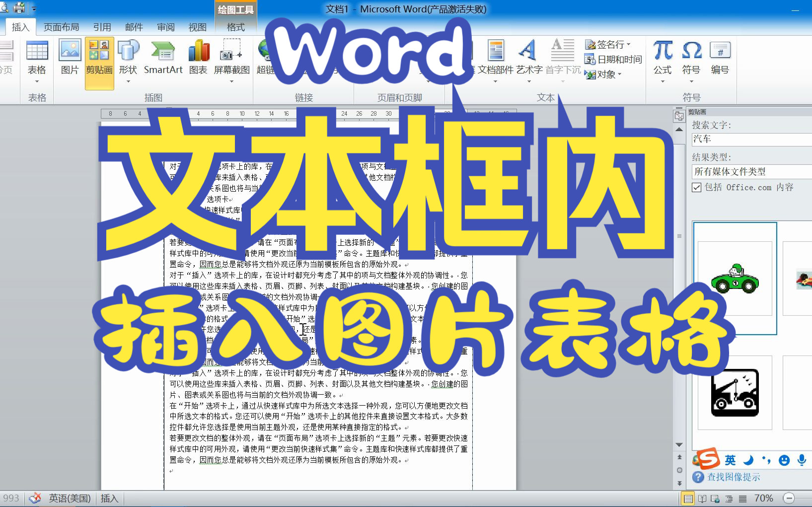Switch to Outline view in status bar
The width and height of the screenshot is (812, 507).
click(x=729, y=499)
